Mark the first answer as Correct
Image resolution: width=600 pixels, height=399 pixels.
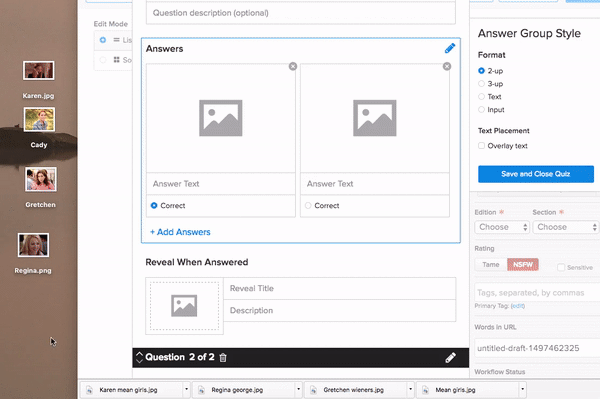click(x=154, y=205)
